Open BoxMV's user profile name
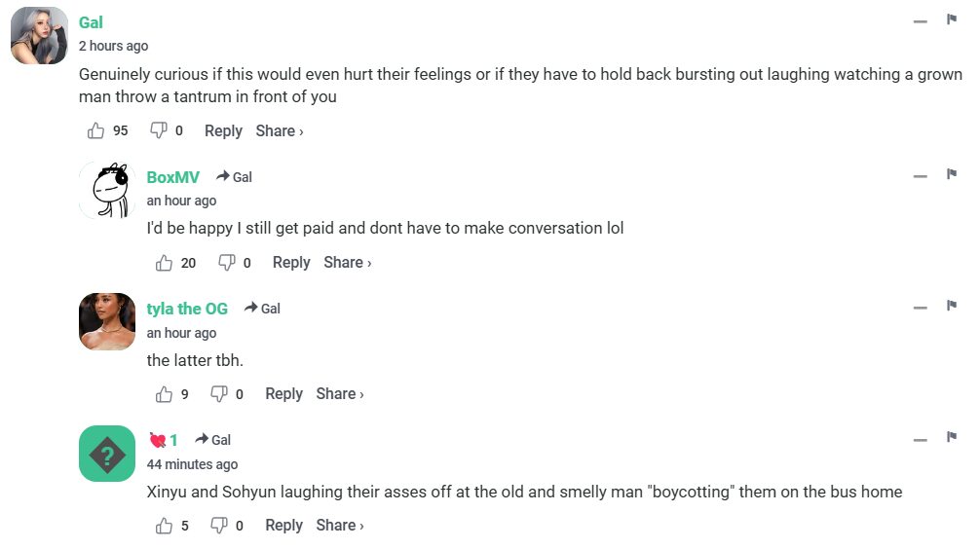The width and height of the screenshot is (980, 549). [x=172, y=177]
